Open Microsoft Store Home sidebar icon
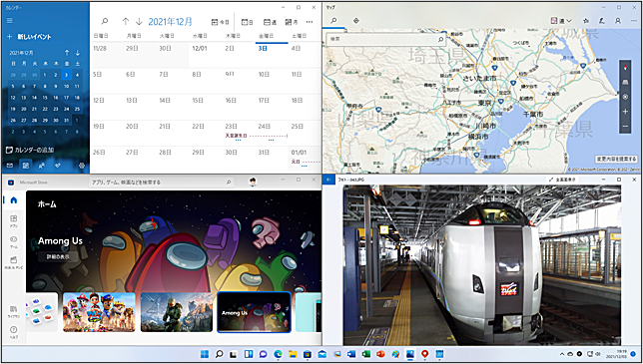 click(14, 199)
